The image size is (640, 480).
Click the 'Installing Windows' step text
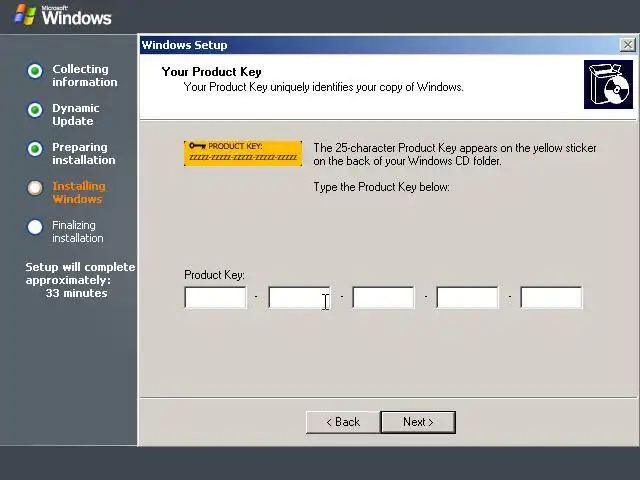coord(79,193)
